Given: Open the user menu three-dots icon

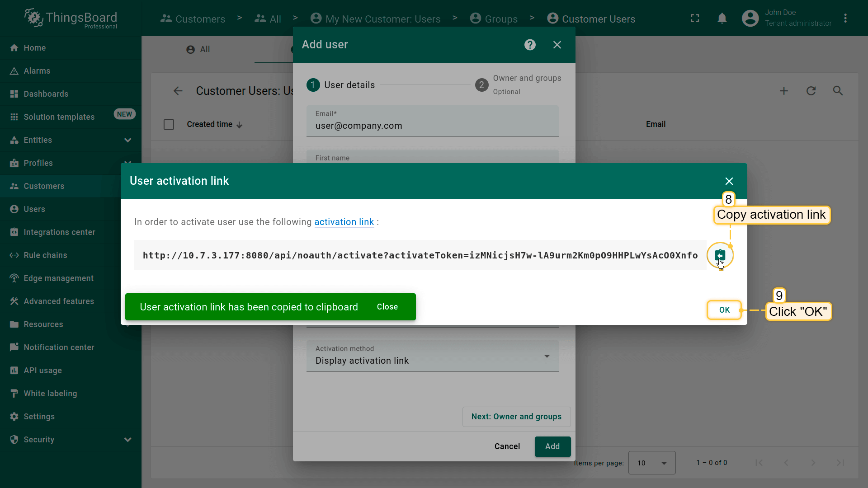Looking at the screenshot, I should pyautogui.click(x=845, y=19).
